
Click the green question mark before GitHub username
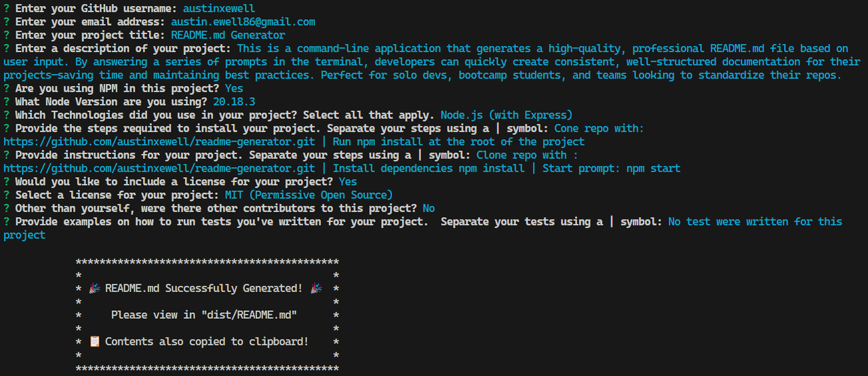pos(6,9)
